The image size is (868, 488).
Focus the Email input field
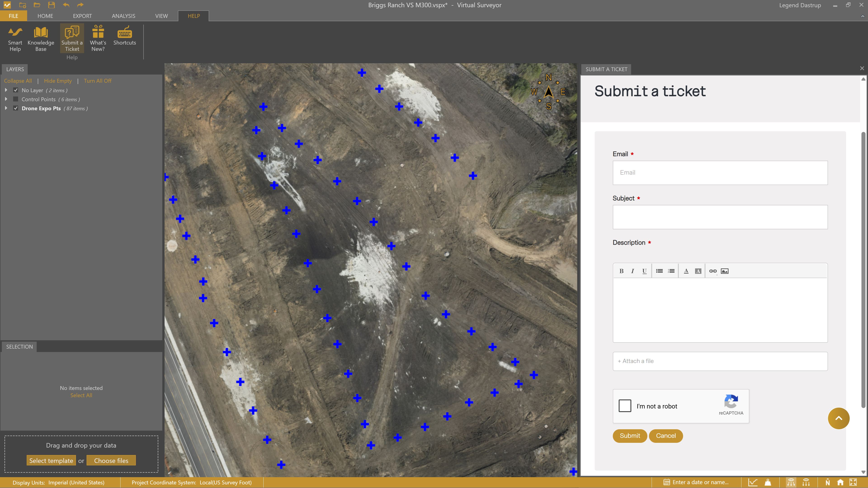click(720, 173)
